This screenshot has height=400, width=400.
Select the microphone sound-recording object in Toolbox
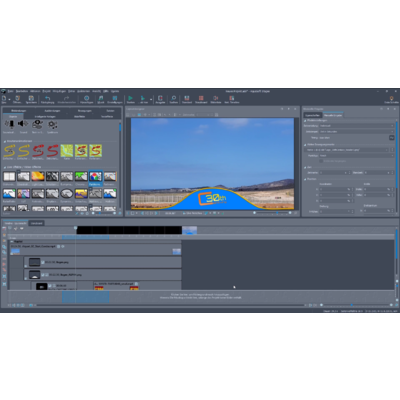tap(9, 124)
